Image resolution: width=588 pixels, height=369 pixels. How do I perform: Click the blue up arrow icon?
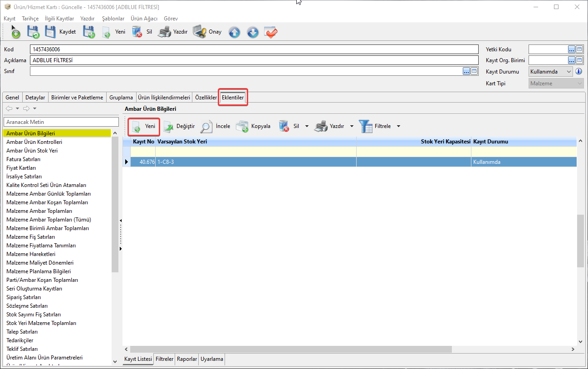234,33
